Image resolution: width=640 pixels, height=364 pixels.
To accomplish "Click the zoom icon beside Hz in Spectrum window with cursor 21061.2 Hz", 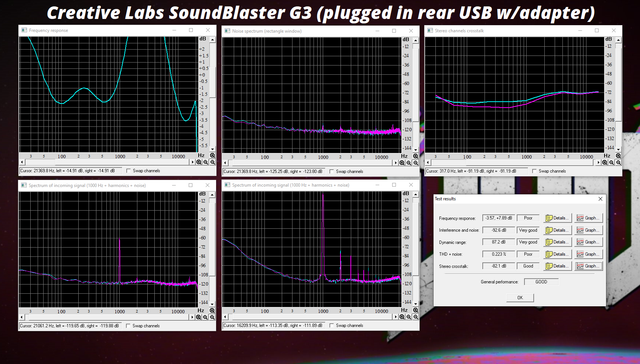I will [212, 311].
